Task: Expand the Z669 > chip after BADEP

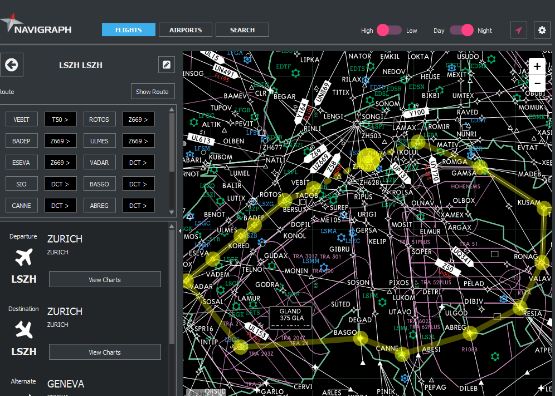Action: 60,141
